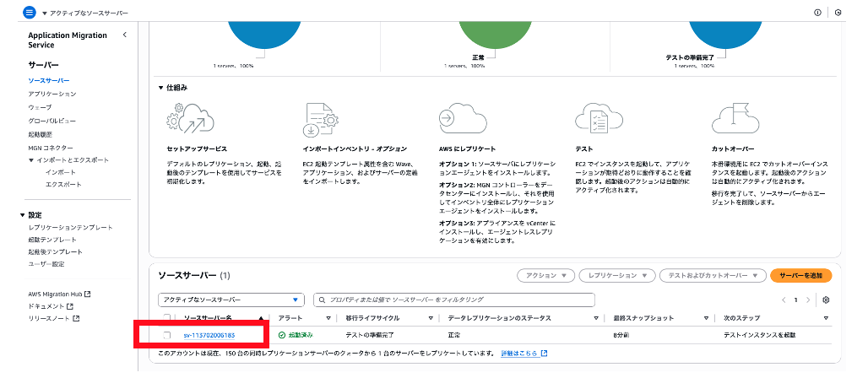Open source server sv-113702006185 link
This screenshot has height=378, width=868.
[x=209, y=335]
